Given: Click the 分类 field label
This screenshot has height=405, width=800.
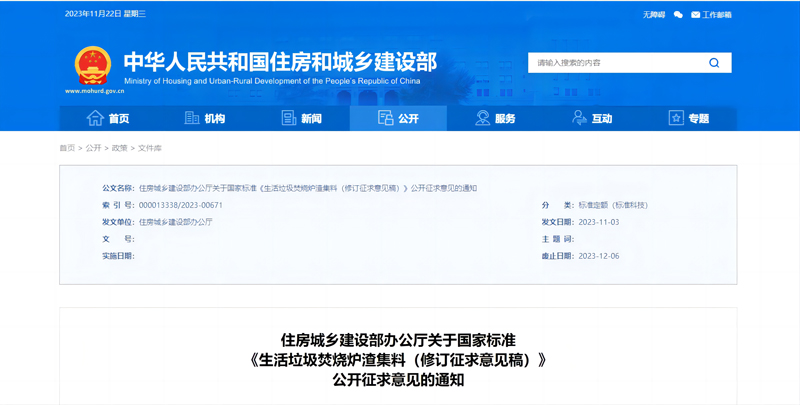Looking at the screenshot, I should pos(558,205).
